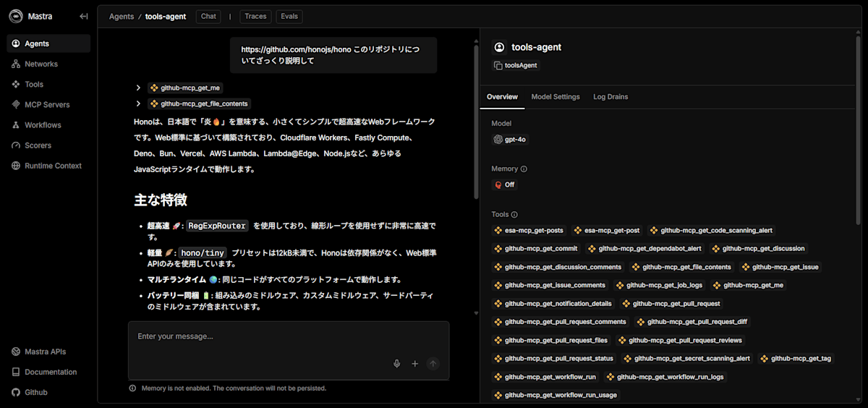
Task: Click the github-mcp_get_me badge in chat
Action: click(186, 88)
